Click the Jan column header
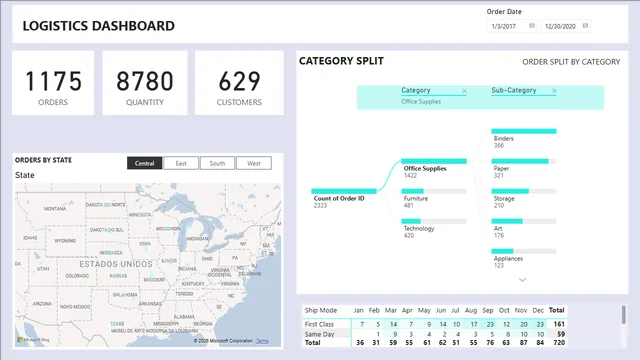640x360 pixels. [x=358, y=311]
